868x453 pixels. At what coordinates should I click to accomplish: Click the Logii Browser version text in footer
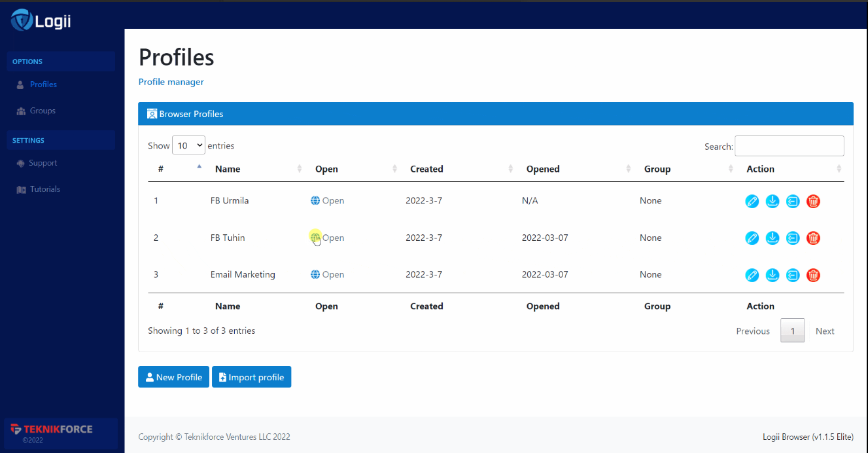click(x=808, y=437)
